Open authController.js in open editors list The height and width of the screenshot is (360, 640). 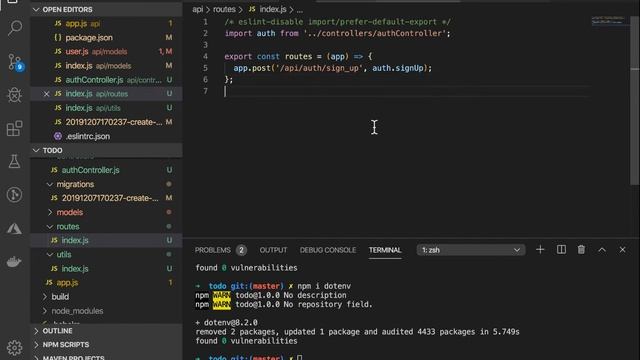tap(106, 80)
